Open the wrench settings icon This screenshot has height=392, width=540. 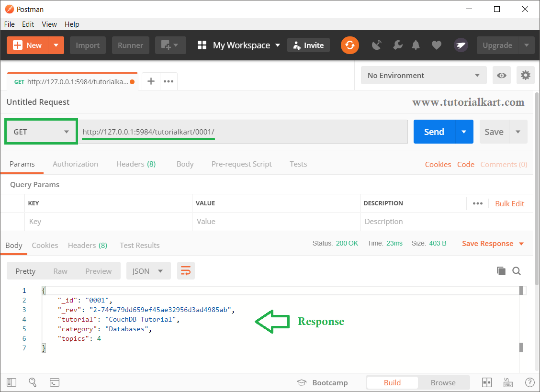click(397, 45)
